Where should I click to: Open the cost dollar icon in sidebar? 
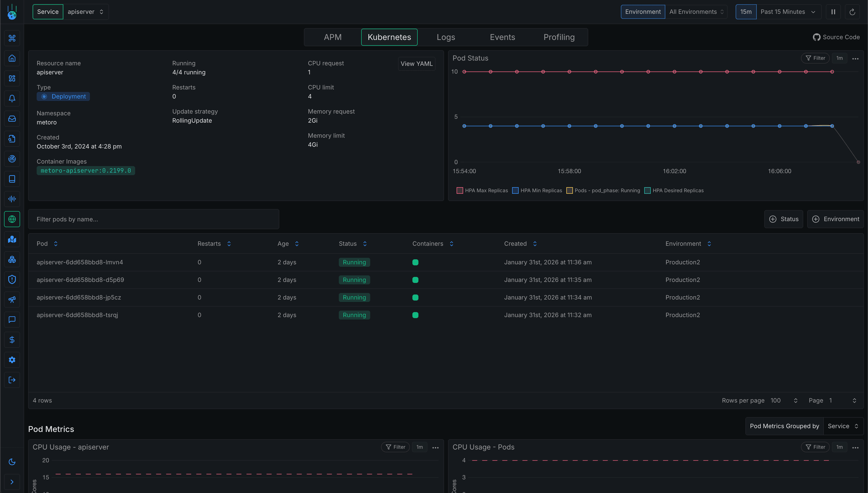(12, 340)
